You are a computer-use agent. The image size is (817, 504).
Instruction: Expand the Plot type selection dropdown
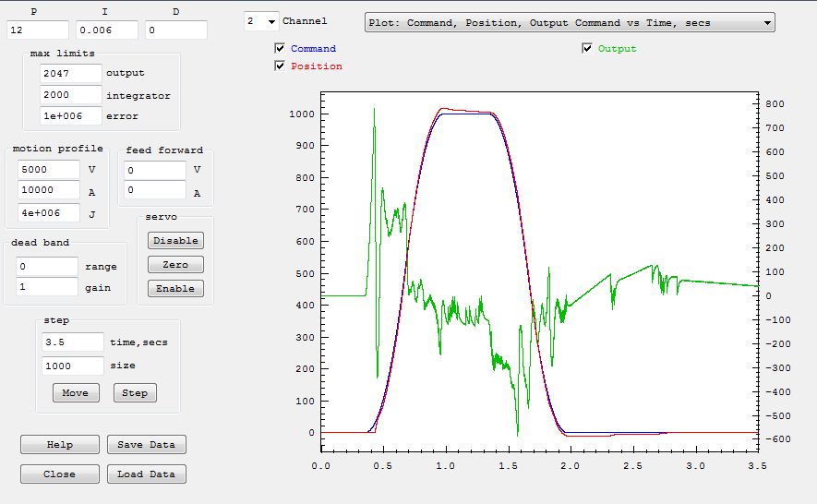pos(570,22)
